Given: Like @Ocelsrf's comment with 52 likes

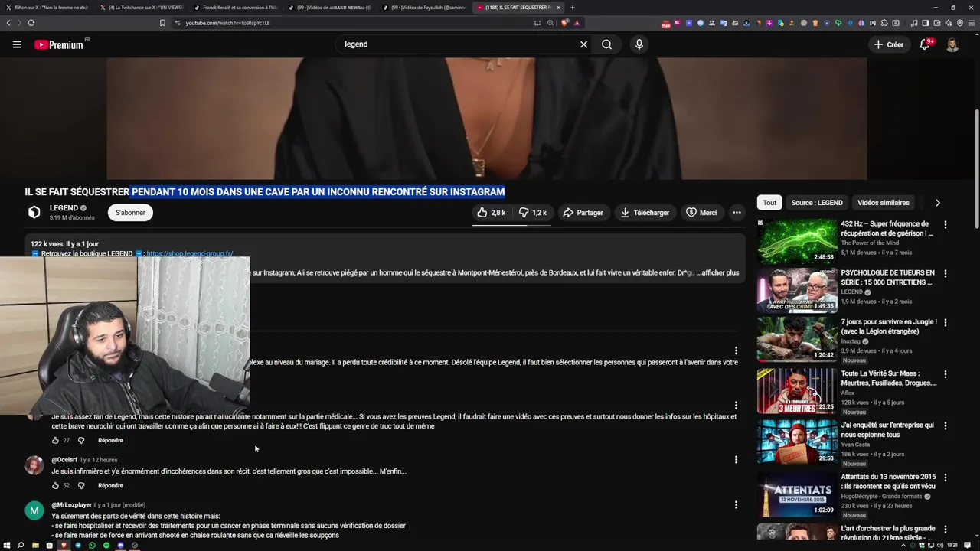Looking at the screenshot, I should [x=55, y=486].
